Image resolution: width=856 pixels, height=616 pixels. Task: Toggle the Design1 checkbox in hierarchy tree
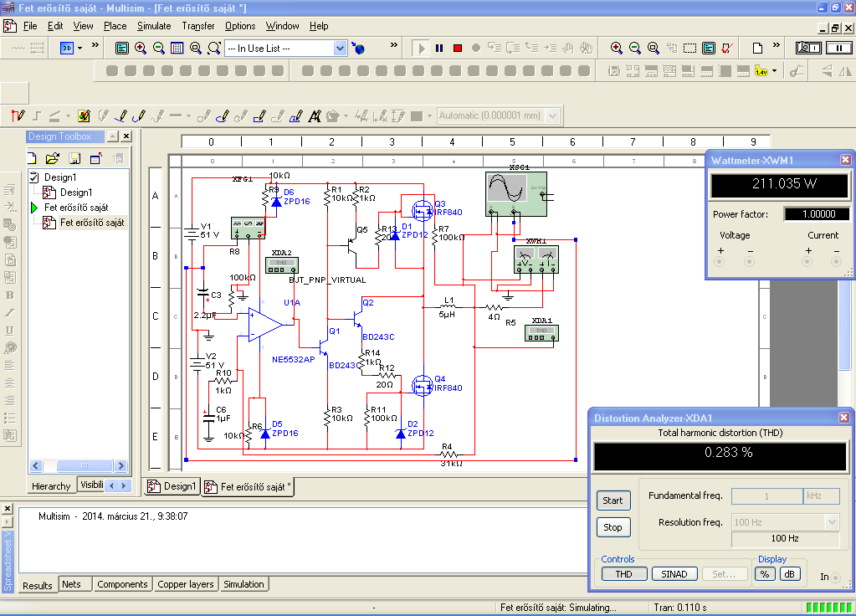(x=34, y=177)
